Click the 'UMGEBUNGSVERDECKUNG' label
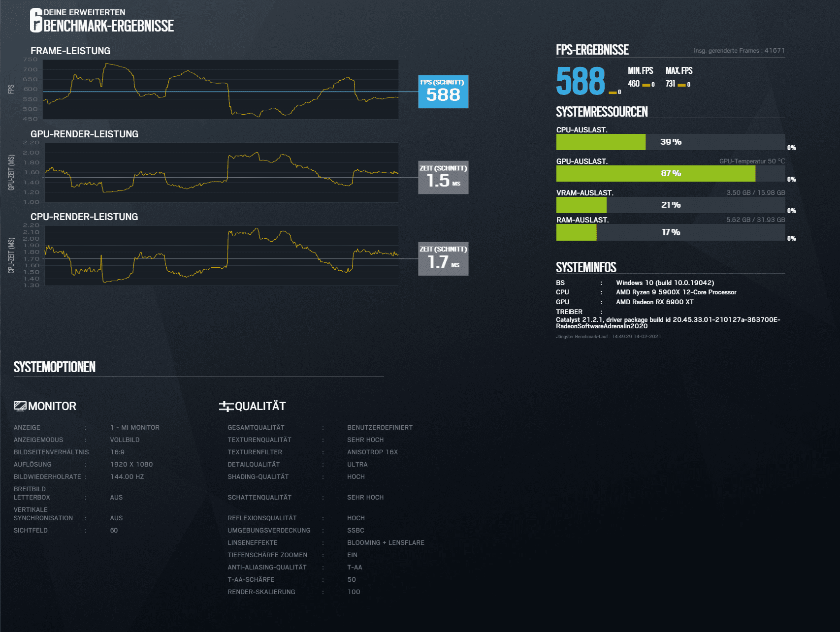The height and width of the screenshot is (632, 840). [269, 530]
